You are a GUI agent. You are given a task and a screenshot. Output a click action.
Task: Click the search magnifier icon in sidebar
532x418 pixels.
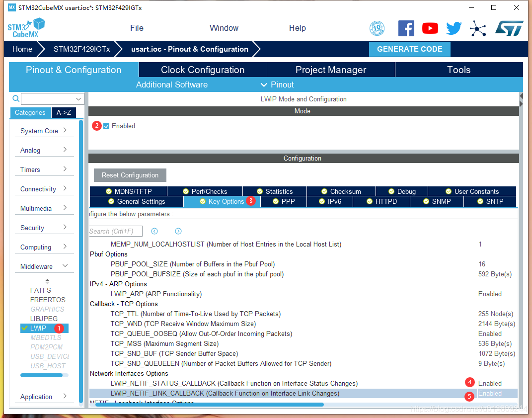pos(15,99)
